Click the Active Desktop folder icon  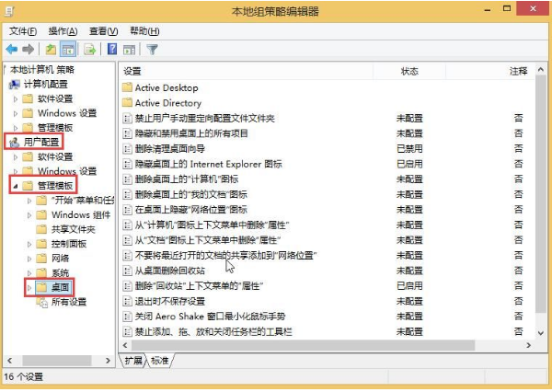tap(127, 87)
